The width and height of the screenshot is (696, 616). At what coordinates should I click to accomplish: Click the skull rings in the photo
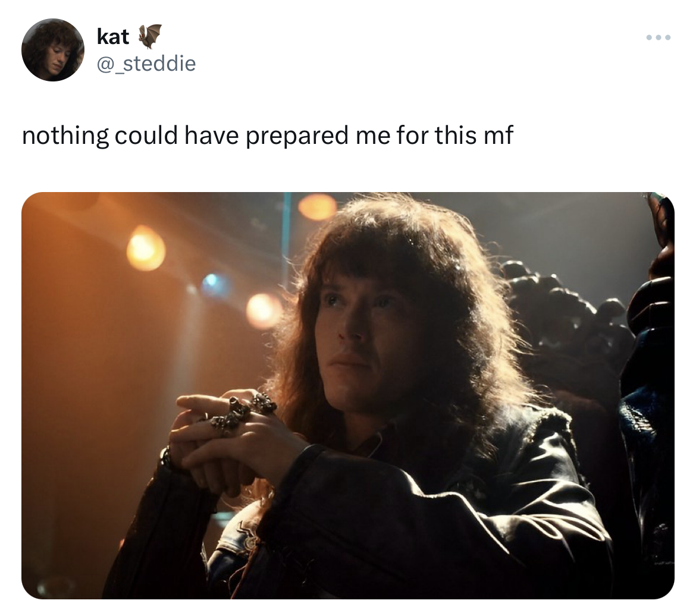(243, 412)
